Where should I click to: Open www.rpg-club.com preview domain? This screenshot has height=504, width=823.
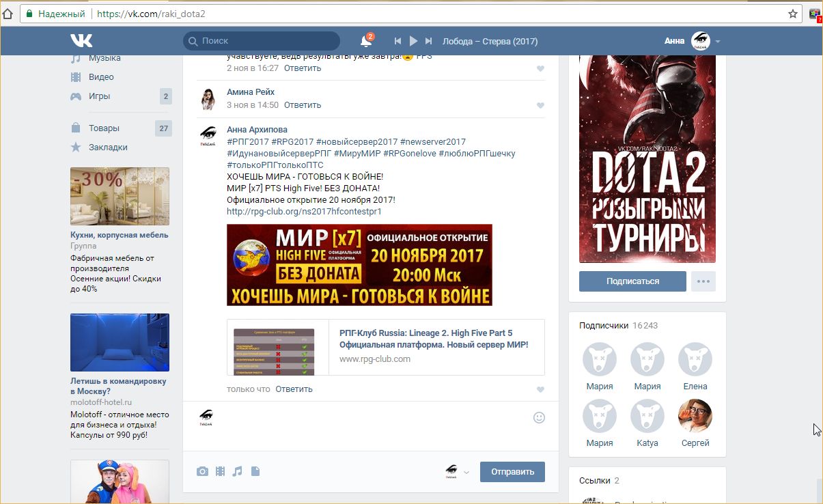[x=375, y=359]
